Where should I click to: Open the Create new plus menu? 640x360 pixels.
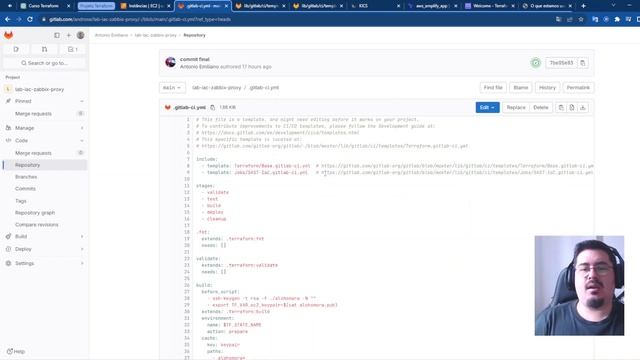coord(69,36)
